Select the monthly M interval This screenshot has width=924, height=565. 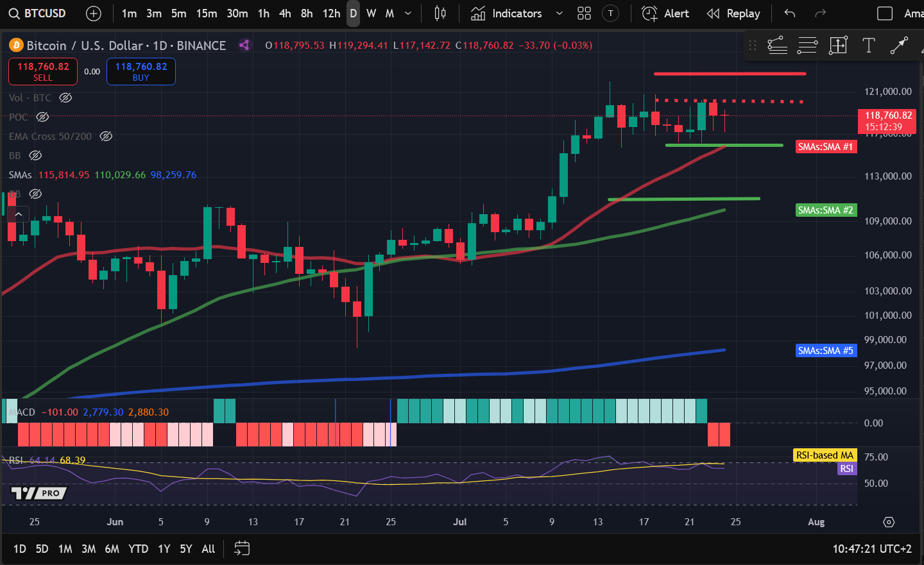[389, 13]
